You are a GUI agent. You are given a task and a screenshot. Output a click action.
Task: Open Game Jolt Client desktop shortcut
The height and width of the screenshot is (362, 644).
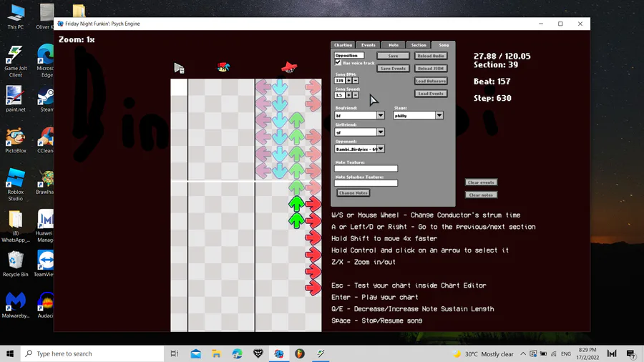click(16, 61)
